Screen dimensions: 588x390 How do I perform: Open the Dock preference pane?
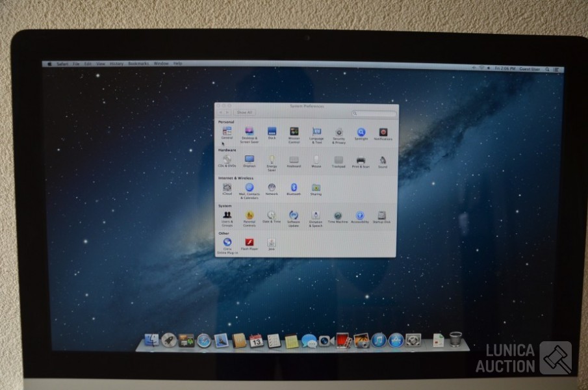[272, 133]
